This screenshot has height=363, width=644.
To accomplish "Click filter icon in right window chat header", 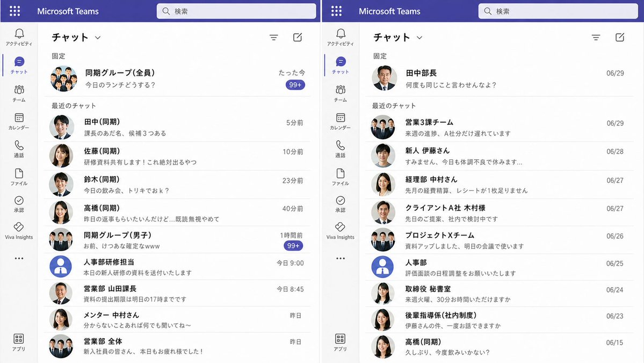I will coord(596,38).
